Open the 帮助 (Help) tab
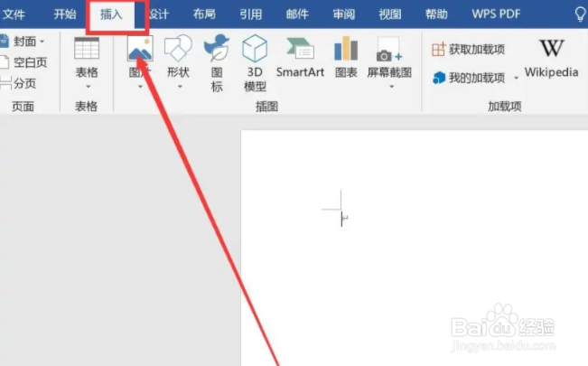 [x=436, y=14]
